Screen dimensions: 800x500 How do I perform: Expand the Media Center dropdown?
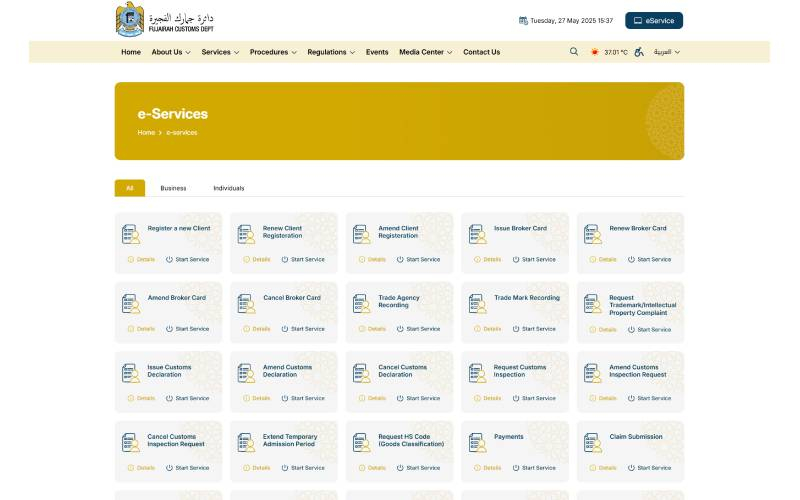point(426,52)
